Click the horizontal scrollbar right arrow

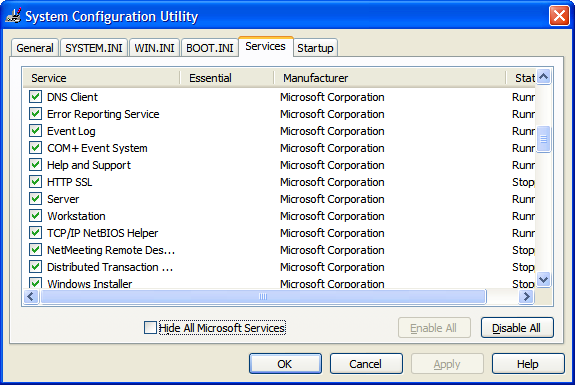pyautogui.click(x=527, y=296)
